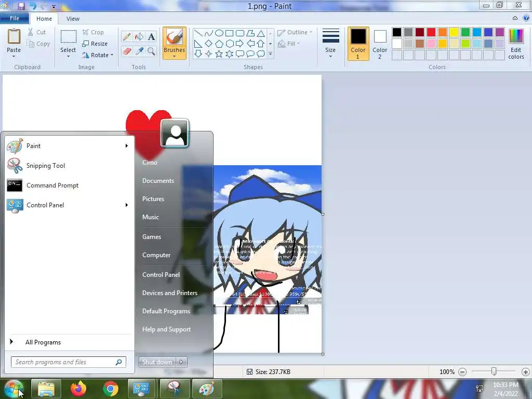Customize Quick Access Toolbar dropdown
This screenshot has height=399, width=532.
(54, 6)
